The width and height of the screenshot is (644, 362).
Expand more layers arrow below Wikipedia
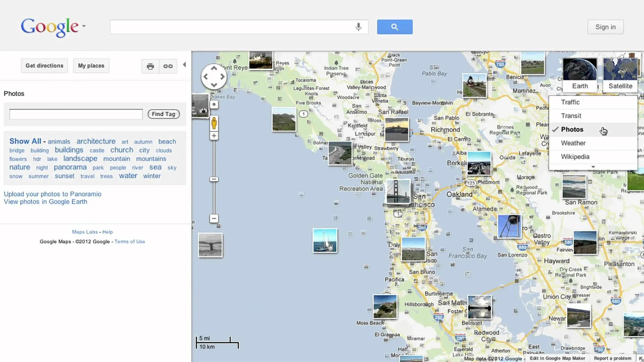(x=593, y=167)
